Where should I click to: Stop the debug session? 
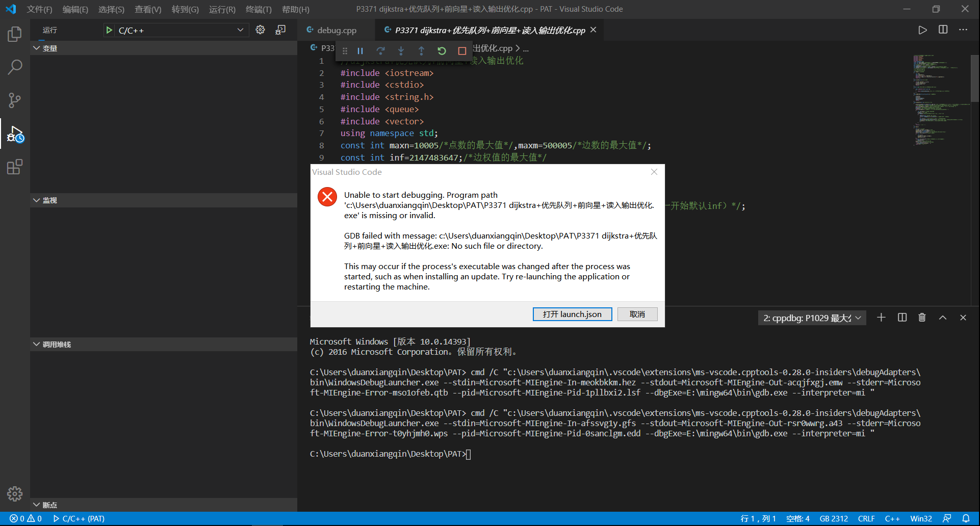pyautogui.click(x=462, y=51)
